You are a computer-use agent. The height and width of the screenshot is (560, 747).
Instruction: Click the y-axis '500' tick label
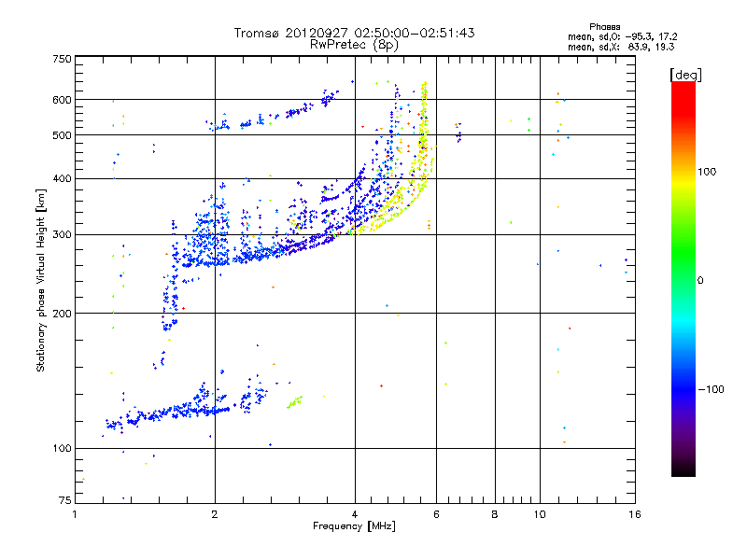tap(62, 135)
